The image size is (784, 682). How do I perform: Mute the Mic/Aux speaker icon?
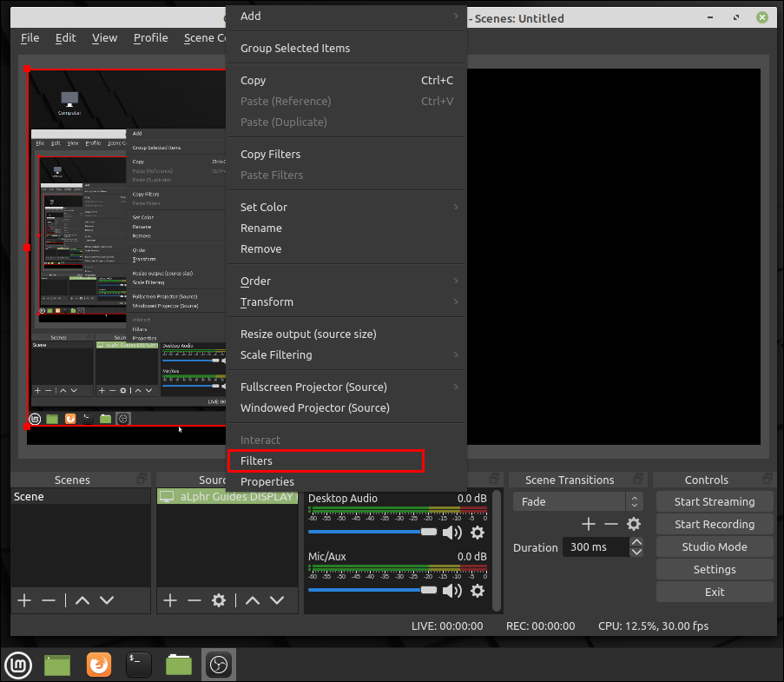coord(451,591)
